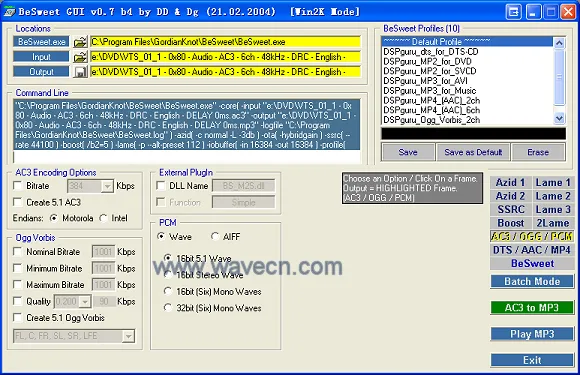Enable External PlugIn DLL Name checkbox

[161, 185]
